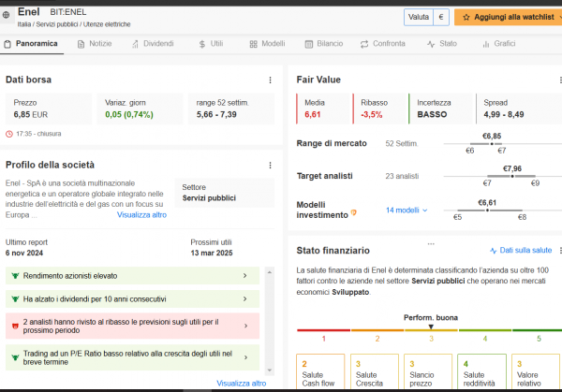Click the Perform. buona indicator marker
The height and width of the screenshot is (392, 562).
tap(431, 327)
